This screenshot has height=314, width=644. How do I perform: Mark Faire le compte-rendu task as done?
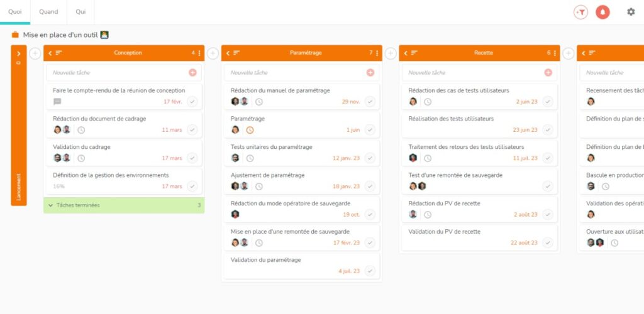pos(192,102)
